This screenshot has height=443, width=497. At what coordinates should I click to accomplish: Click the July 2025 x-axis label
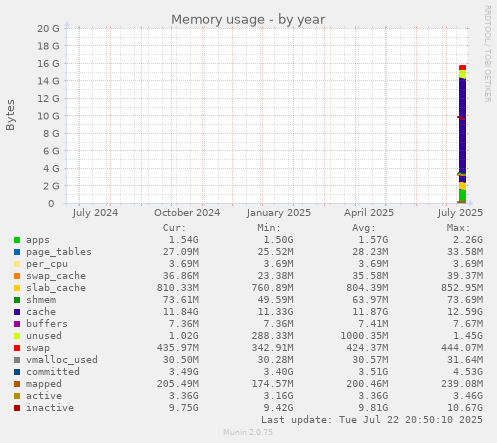pos(460,213)
